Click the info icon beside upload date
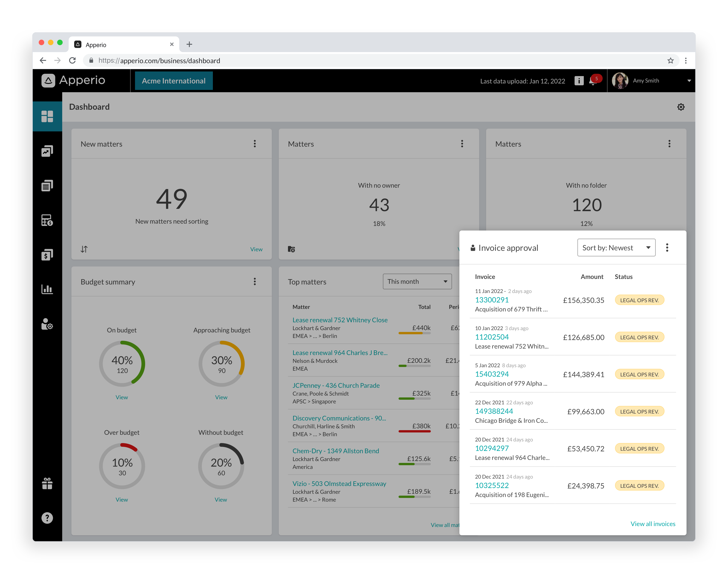Screen dimensions: 728x574 pyautogui.click(x=579, y=81)
